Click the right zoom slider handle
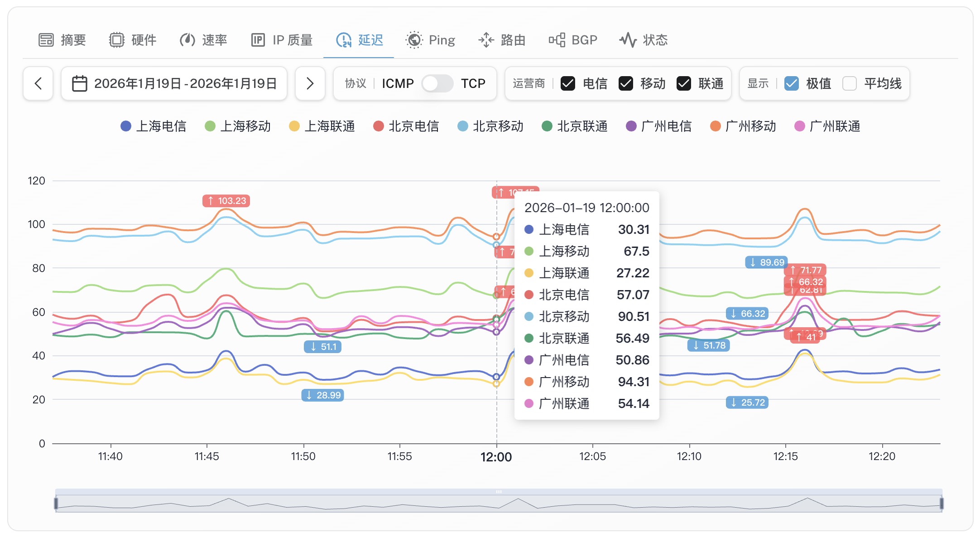The width and height of the screenshot is (980, 543). pyautogui.click(x=942, y=503)
